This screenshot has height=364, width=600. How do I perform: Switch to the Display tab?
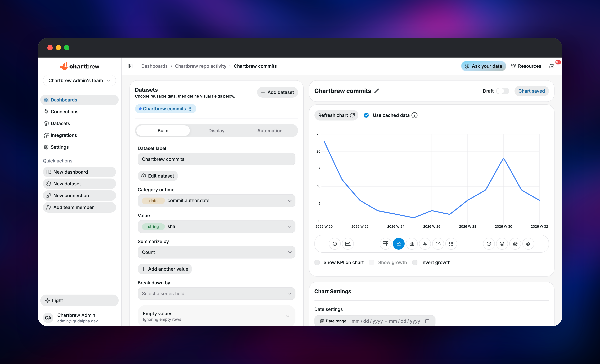coord(216,131)
